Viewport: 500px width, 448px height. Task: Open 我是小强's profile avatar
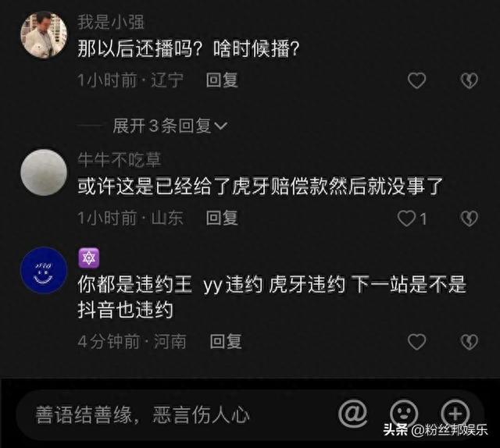44,36
